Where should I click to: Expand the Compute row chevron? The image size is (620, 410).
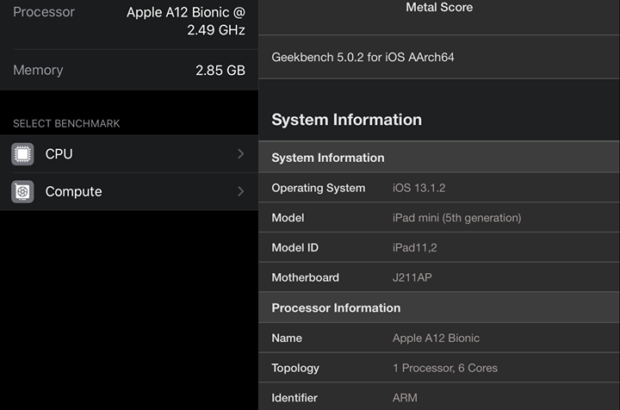[241, 191]
